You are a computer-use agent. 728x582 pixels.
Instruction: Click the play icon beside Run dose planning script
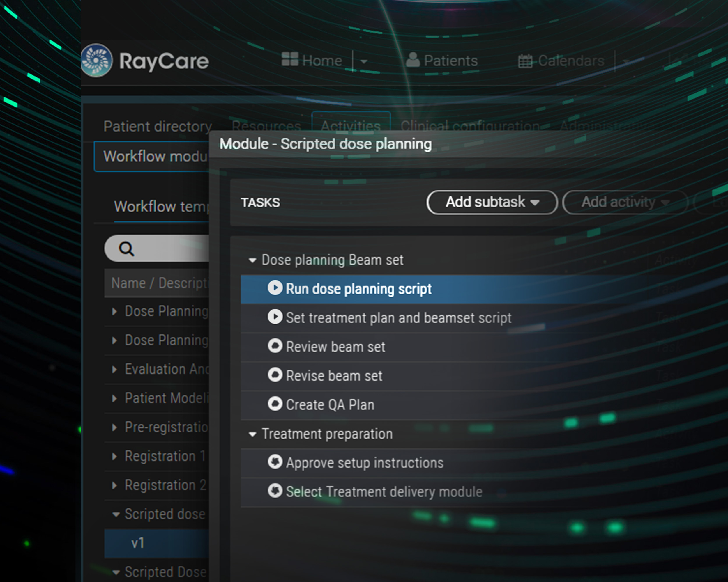275,288
